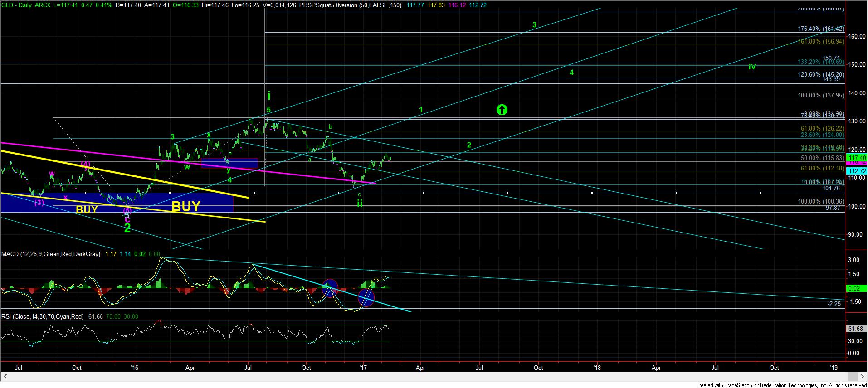868x388 pixels.
Task: Select the first blue circle on MACD
Action: point(330,288)
